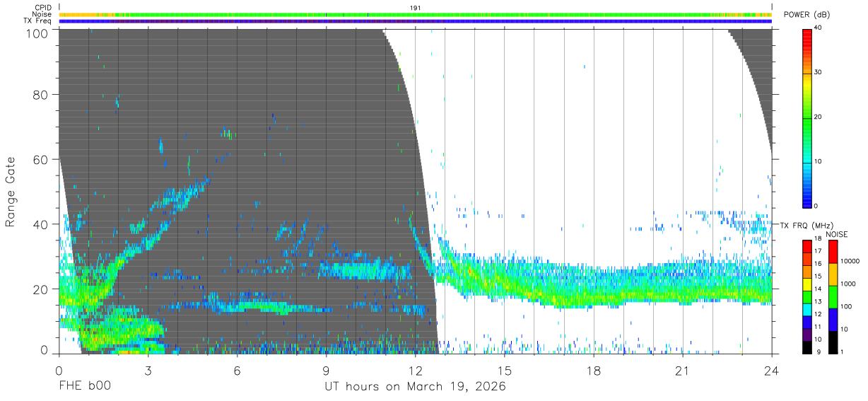The height and width of the screenshot is (401, 868).
Task: Click the y-axis tick label '80'
Action: tap(41, 95)
